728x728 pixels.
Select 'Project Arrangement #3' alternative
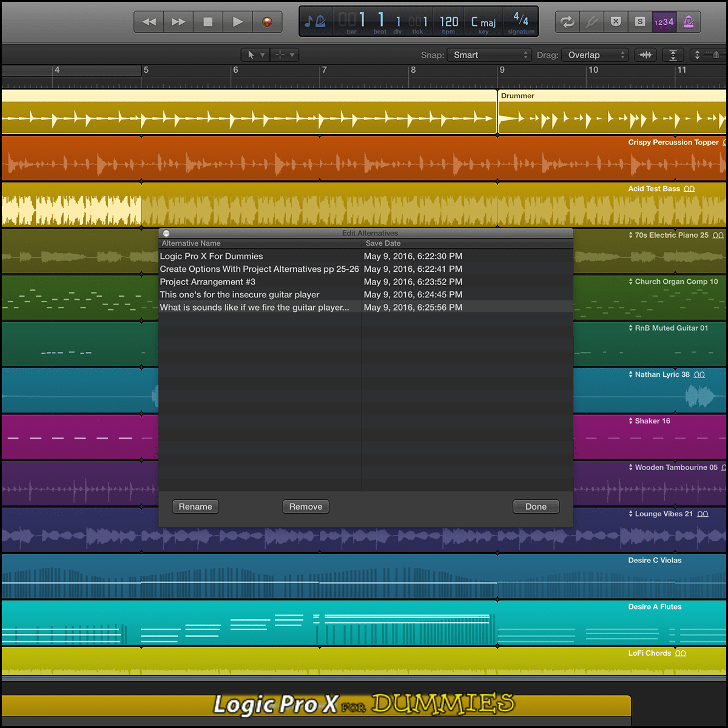point(207,282)
